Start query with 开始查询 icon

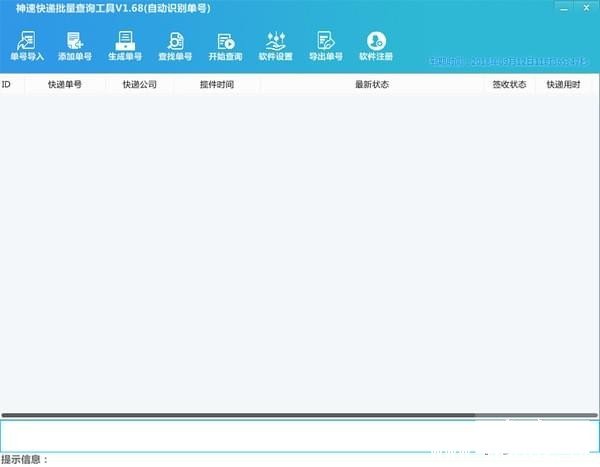click(225, 45)
